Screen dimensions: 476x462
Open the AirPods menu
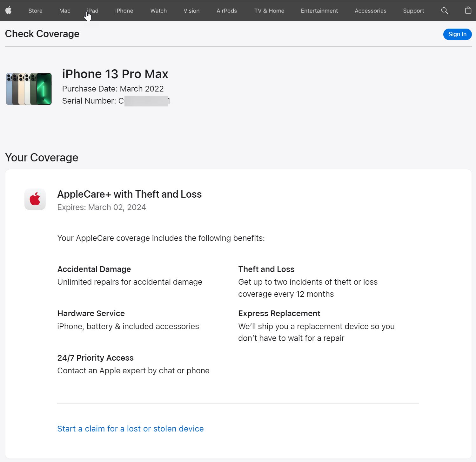click(x=227, y=11)
